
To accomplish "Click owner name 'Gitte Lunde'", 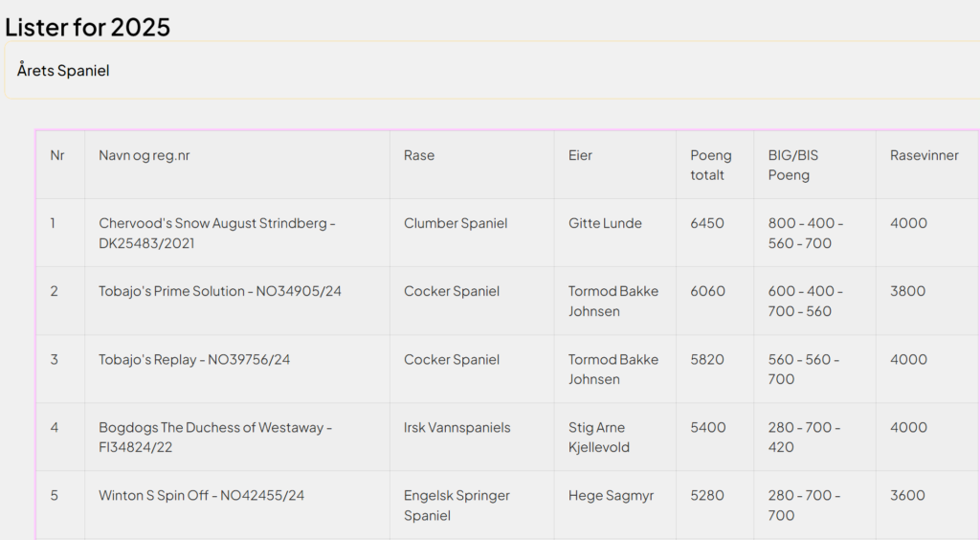I will click(x=605, y=223).
